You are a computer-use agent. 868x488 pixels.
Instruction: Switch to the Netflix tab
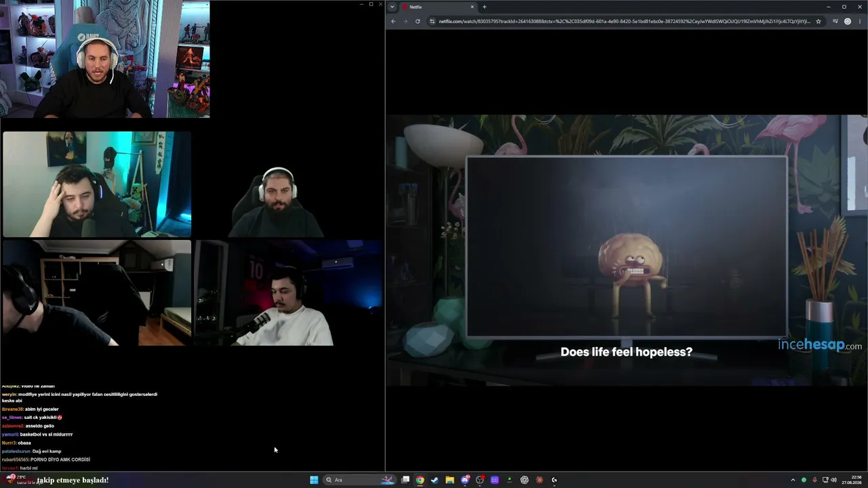(438, 7)
